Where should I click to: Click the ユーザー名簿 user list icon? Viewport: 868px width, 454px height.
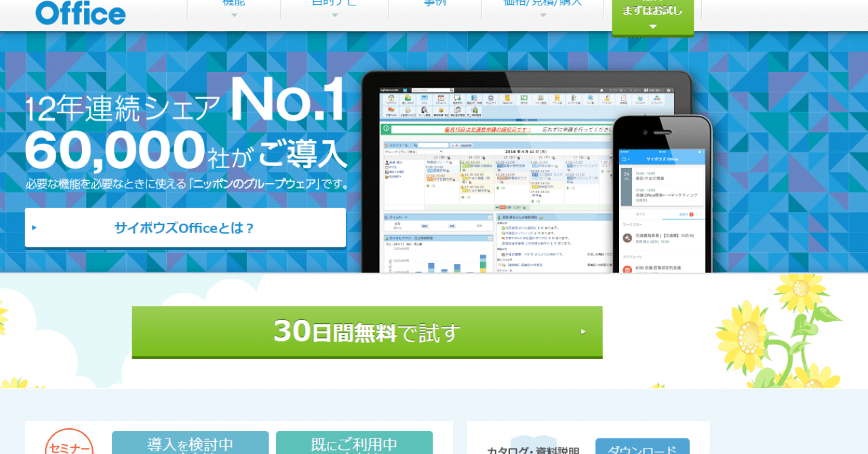click(573, 99)
